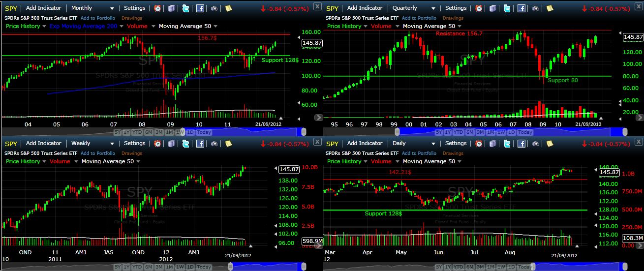Open Add Indicator menu in Quarterly chart
644x271 pixels.
click(x=365, y=8)
